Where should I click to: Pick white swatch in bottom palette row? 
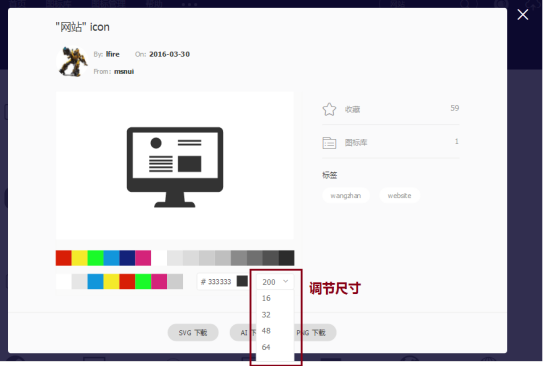click(x=64, y=282)
